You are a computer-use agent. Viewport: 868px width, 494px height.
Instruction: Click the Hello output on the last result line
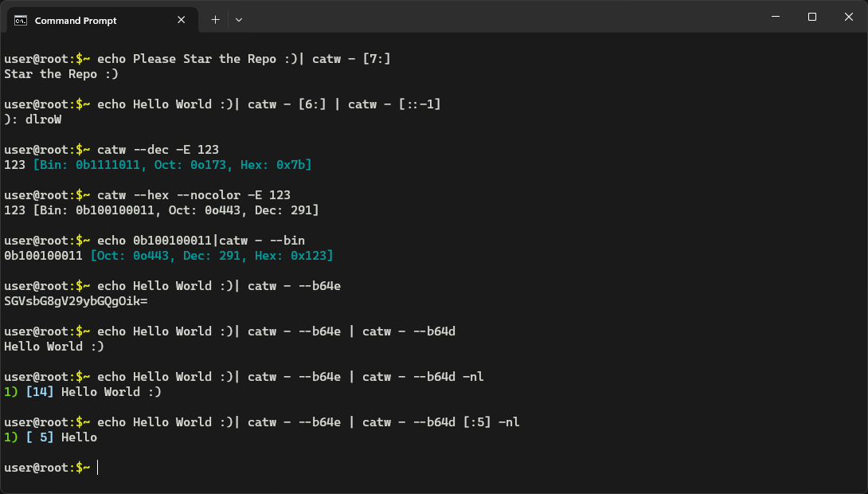point(80,437)
